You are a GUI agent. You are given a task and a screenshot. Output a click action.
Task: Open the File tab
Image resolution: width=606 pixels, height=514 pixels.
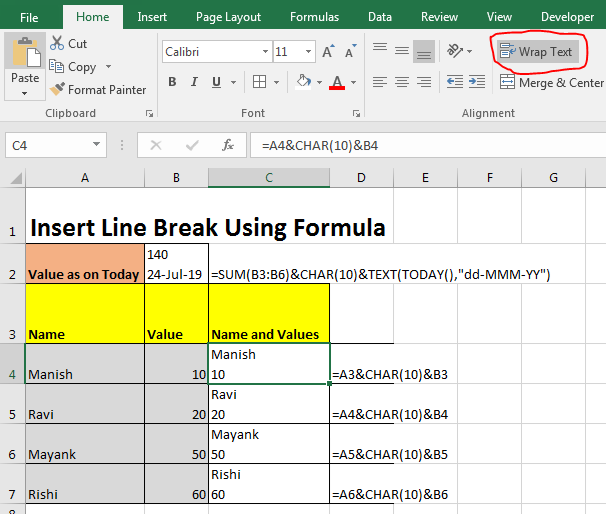pyautogui.click(x=29, y=17)
